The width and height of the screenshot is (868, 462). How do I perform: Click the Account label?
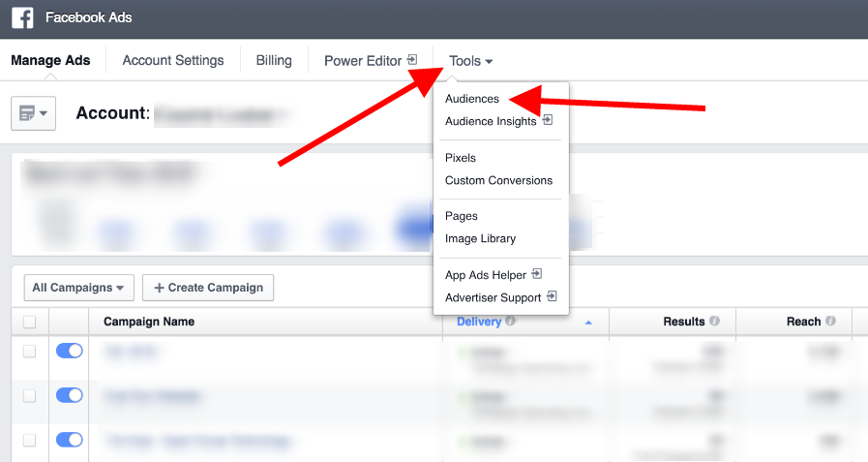(113, 113)
